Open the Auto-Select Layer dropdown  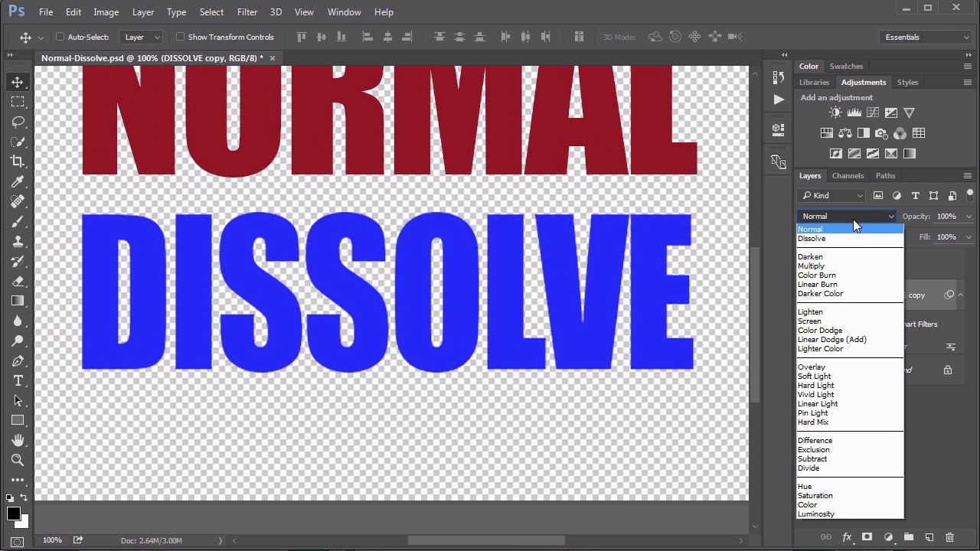142,37
